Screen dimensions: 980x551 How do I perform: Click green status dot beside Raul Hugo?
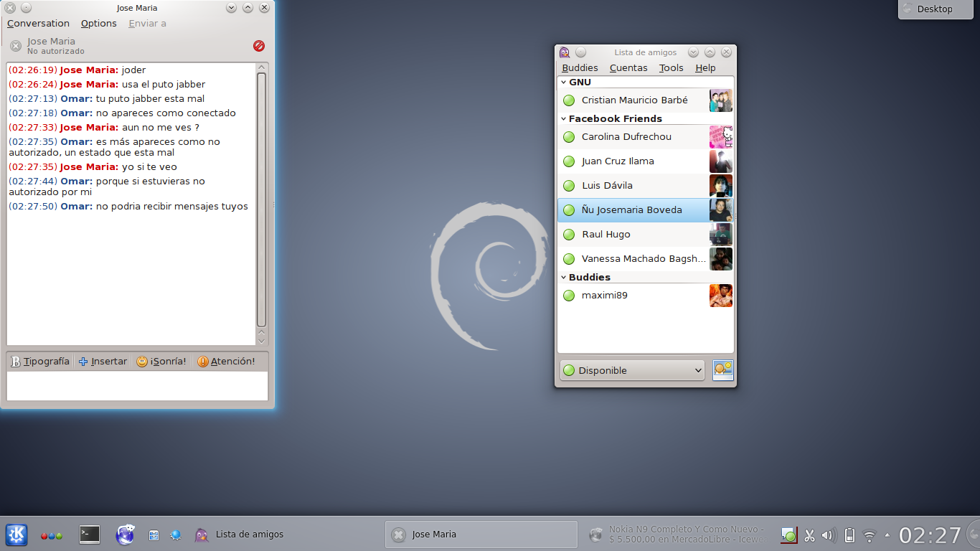coord(569,235)
